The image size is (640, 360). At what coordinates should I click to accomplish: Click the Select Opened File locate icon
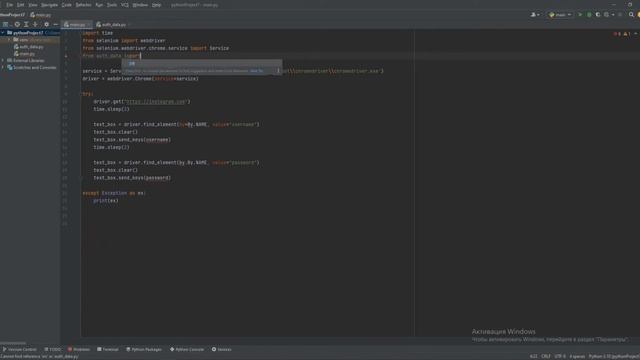click(17, 24)
